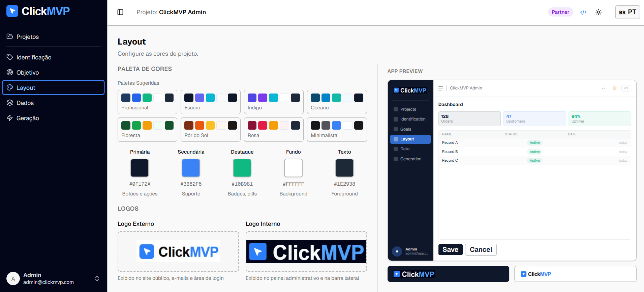Image resolution: width=644 pixels, height=292 pixels.
Task: Click Data in preview sidebar
Action: coord(410,149)
